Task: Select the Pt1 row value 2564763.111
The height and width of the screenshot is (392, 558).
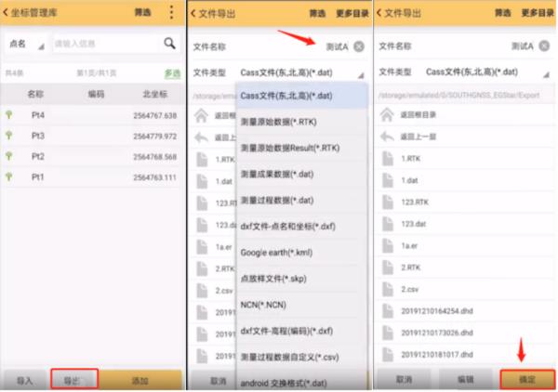Action: coord(155,177)
